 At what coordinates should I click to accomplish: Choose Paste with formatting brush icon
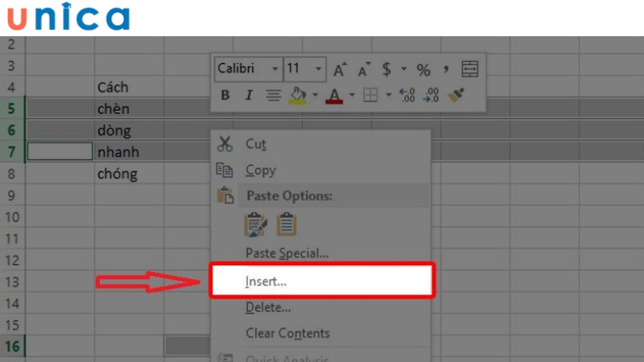coord(255,224)
